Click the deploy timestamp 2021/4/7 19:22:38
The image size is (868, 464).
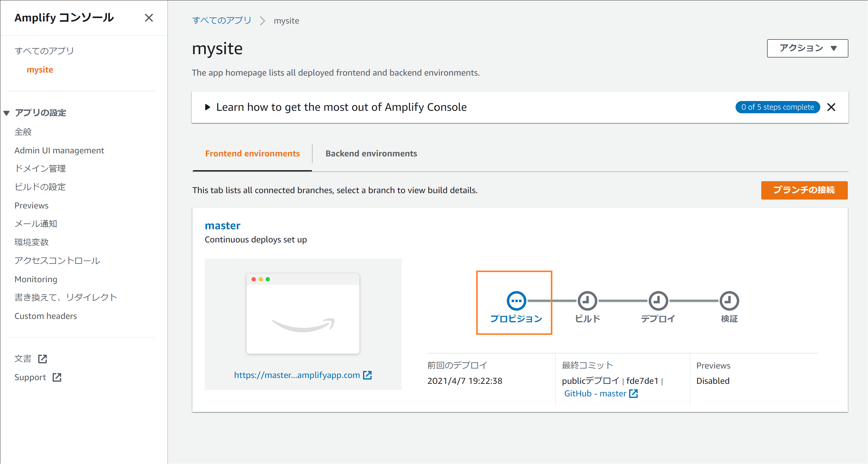465,381
